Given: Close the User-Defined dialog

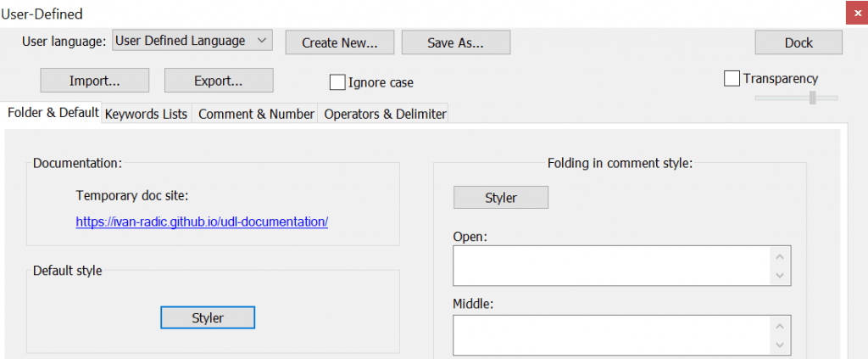Looking at the screenshot, I should point(856,14).
